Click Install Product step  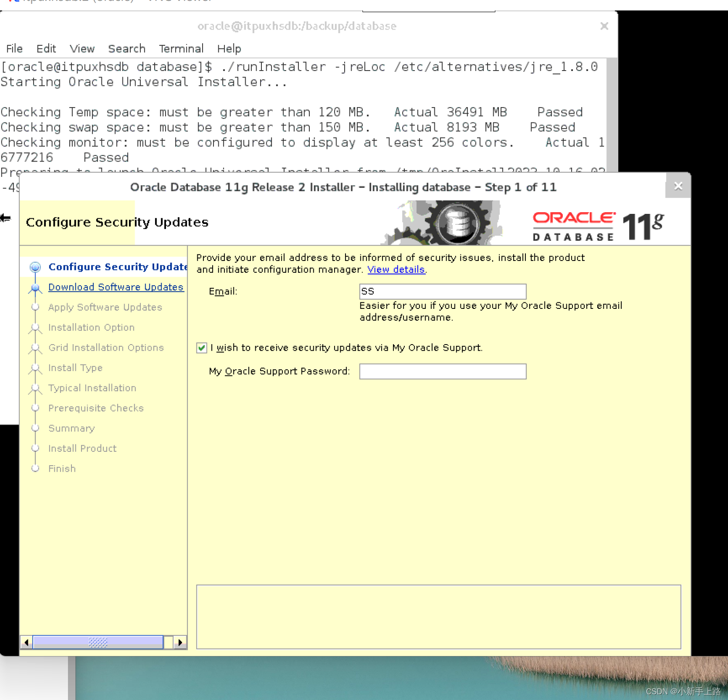pyautogui.click(x=82, y=448)
